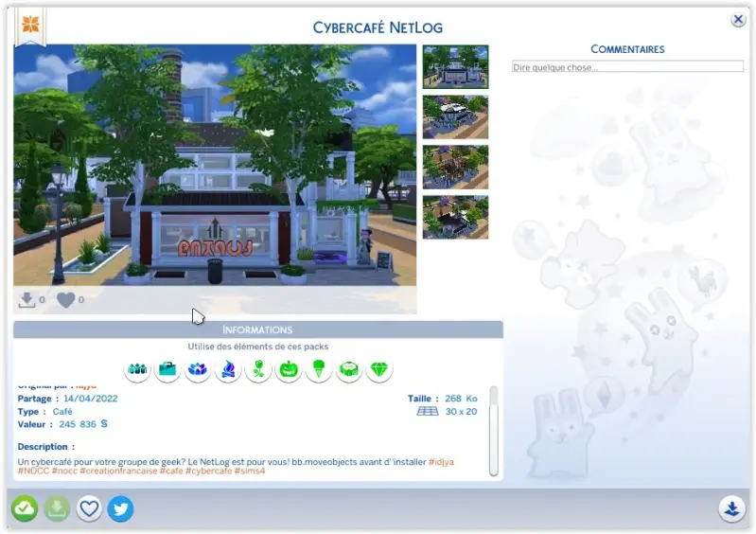Open the #cafe hashtag link
756x534 pixels.
171,471
